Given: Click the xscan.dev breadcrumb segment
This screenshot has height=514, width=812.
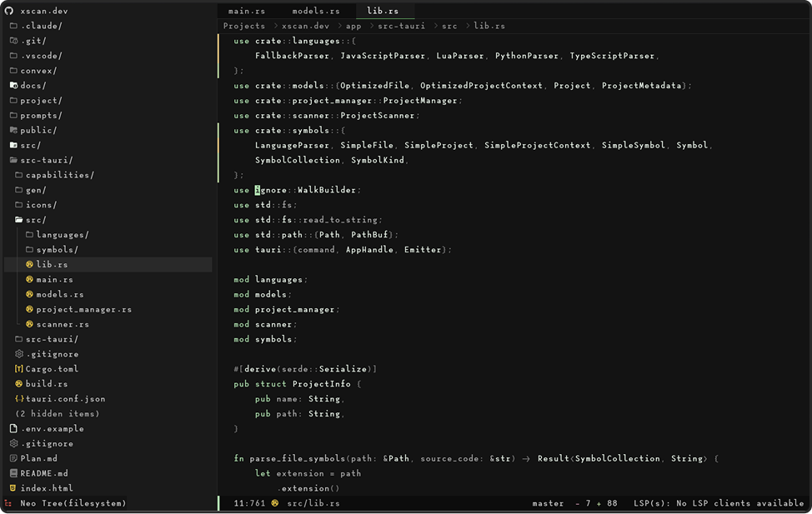Looking at the screenshot, I should coord(305,26).
